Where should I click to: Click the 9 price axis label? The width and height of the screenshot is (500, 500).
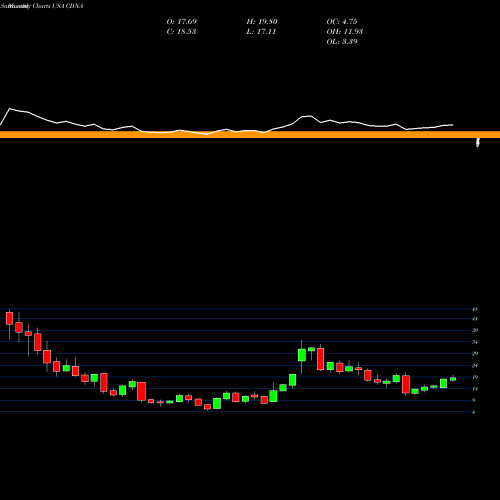pyautogui.click(x=474, y=400)
